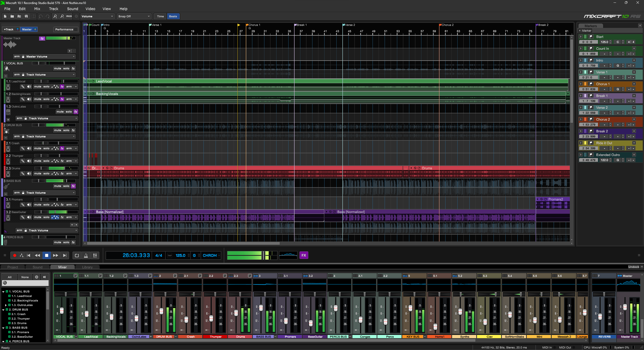Enable loop playback mode

[x=77, y=255]
